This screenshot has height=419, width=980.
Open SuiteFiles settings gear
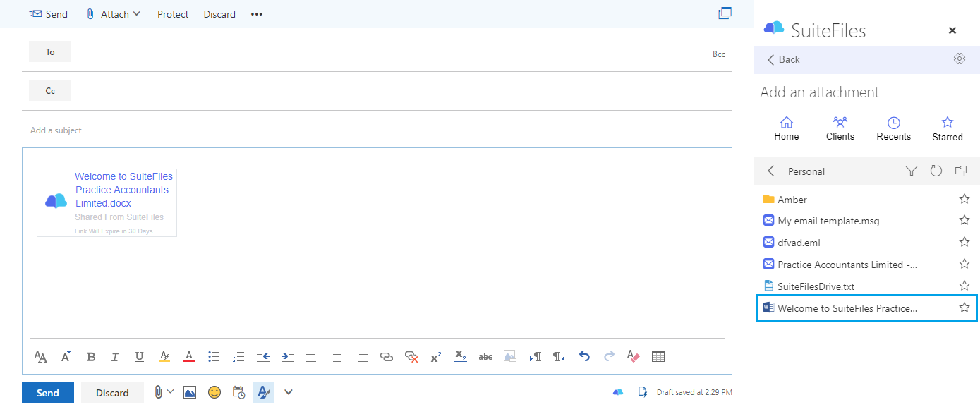point(959,59)
